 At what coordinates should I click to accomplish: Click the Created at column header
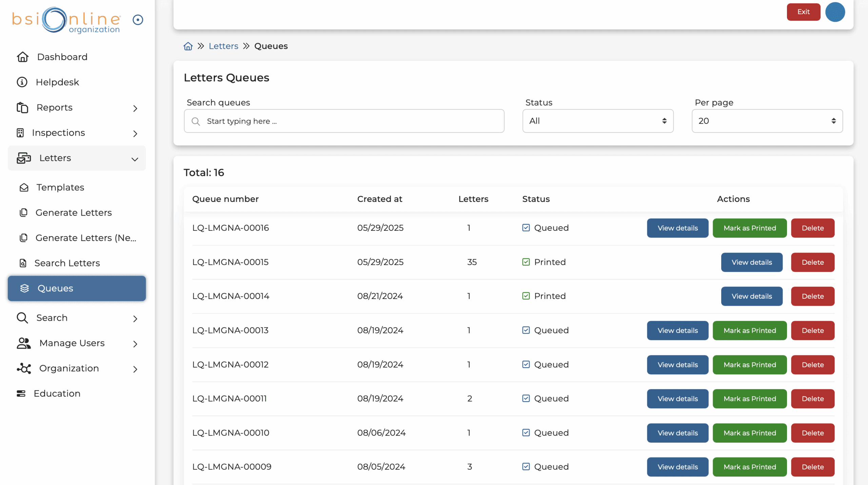(379, 199)
